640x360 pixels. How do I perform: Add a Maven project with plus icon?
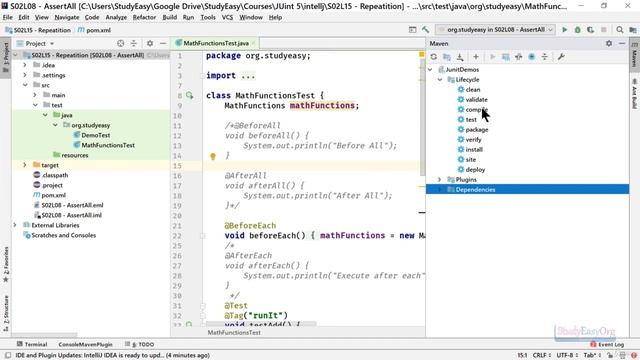[476, 57]
